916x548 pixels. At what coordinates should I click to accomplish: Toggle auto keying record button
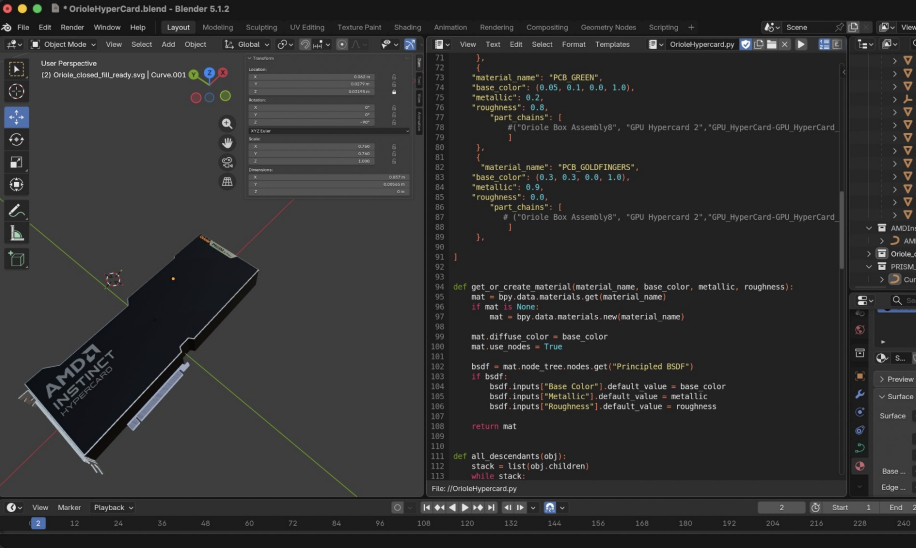[x=397, y=508]
